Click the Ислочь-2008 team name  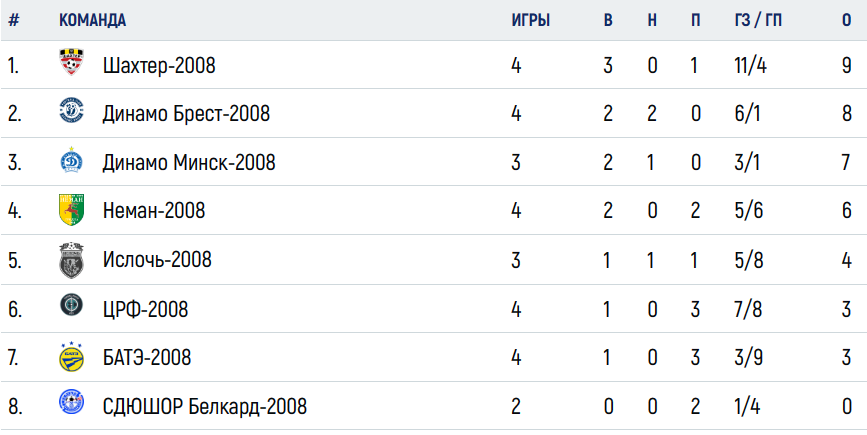pos(157,259)
